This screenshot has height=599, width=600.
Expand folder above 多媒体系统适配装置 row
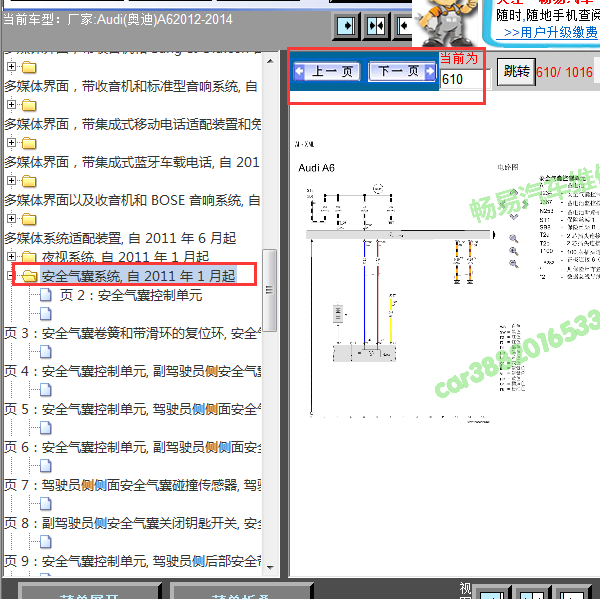click(x=11, y=219)
